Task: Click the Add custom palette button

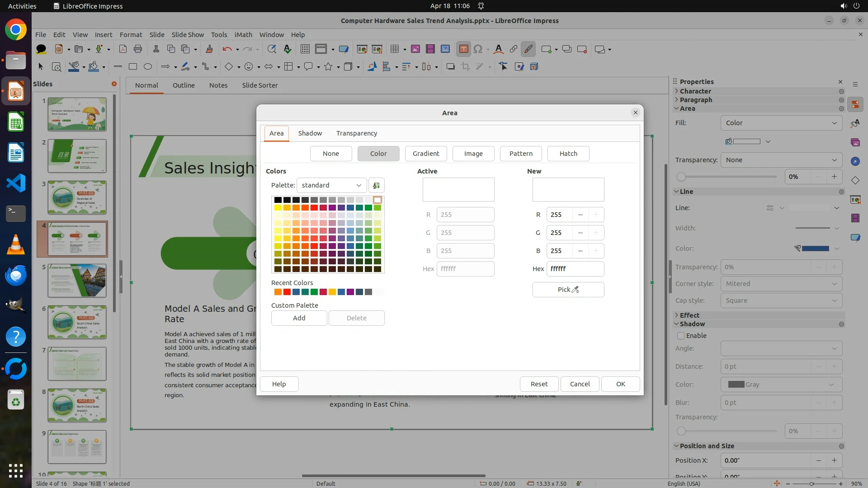Action: 299,318
